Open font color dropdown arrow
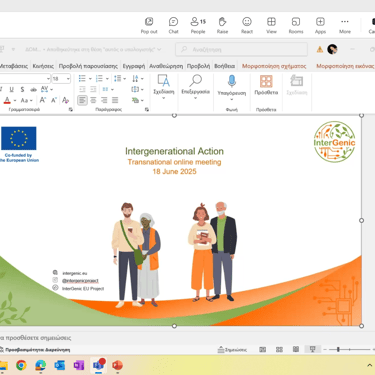This screenshot has height=375, width=375. pos(15,100)
